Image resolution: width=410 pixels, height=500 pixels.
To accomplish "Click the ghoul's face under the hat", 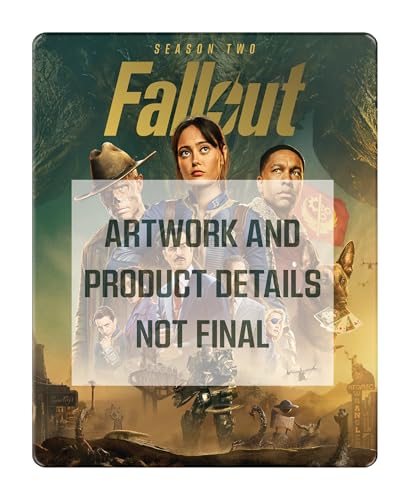I will tap(122, 198).
